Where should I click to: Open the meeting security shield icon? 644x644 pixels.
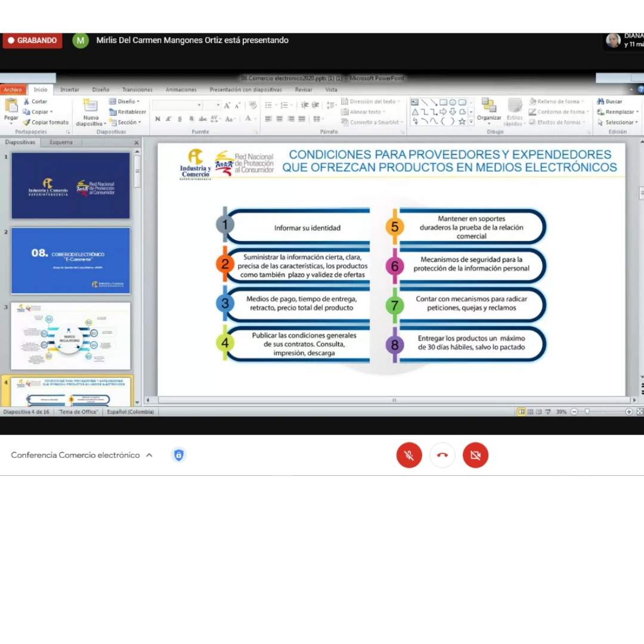(179, 455)
